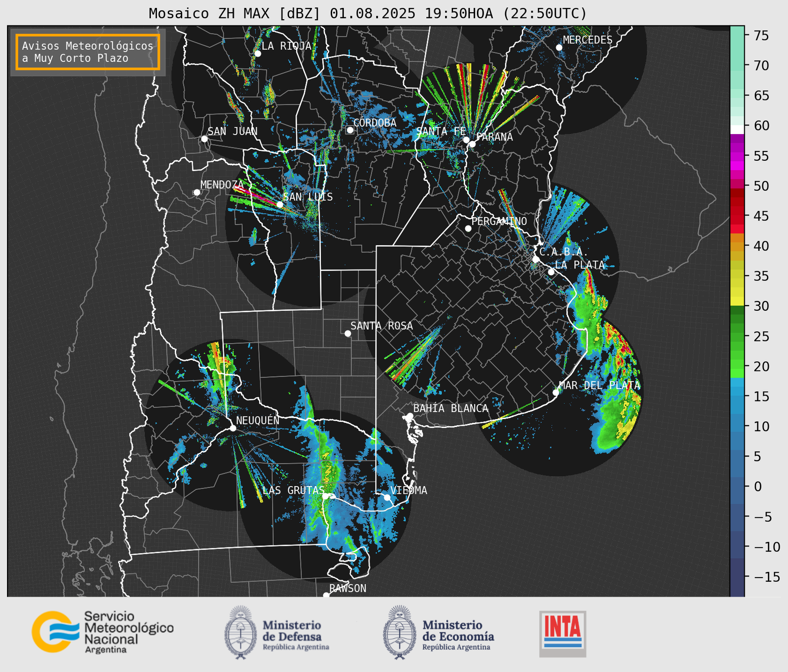Click the MAR DEL PLATA city marker dot
The height and width of the screenshot is (672, 788).
[x=556, y=393]
